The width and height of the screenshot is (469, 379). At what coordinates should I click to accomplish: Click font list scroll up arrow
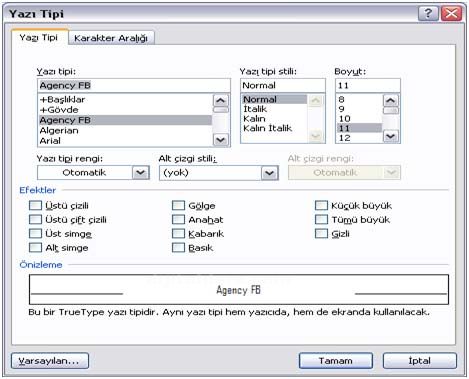tap(221, 100)
